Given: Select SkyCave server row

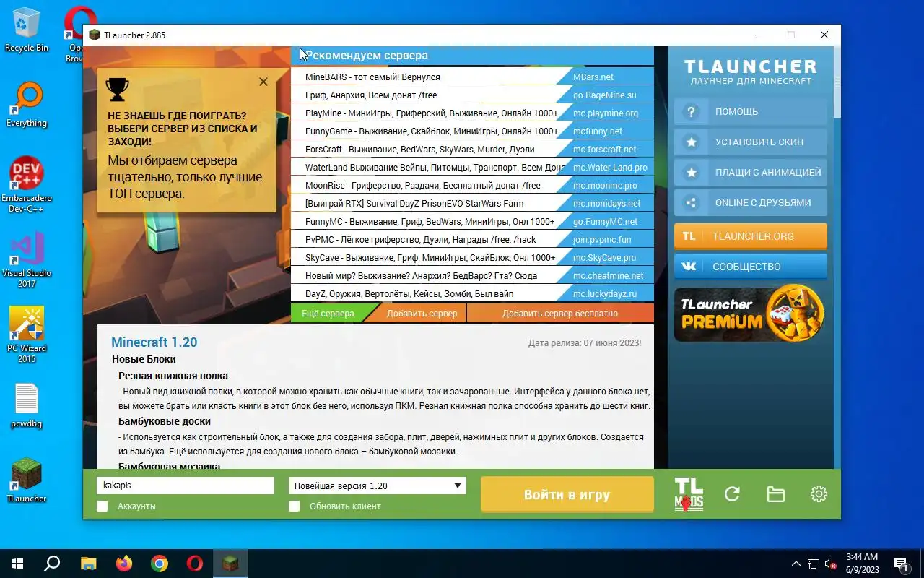Looking at the screenshot, I should 472,257.
